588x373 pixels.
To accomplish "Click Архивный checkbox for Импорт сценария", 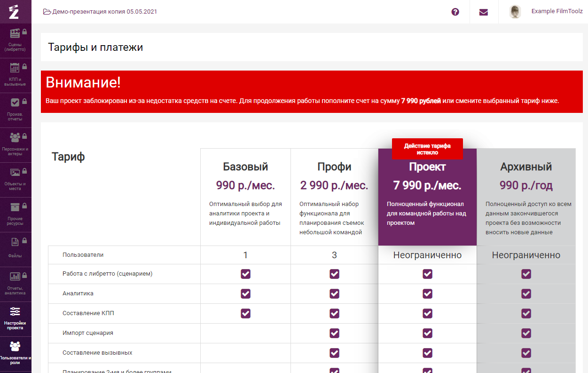I will tap(526, 333).
